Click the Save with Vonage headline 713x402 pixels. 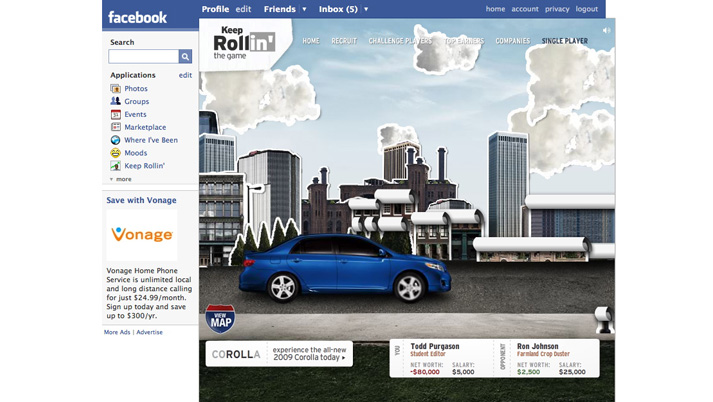[x=141, y=200]
